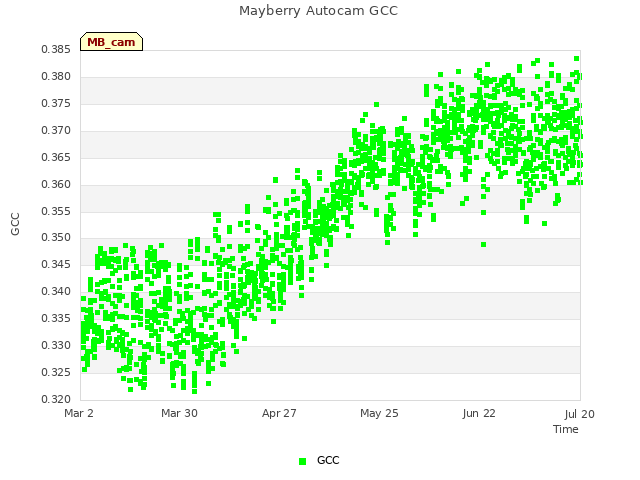Viewport: 640px width, 480px height.
Task: Select the GCC legend label
Action: [x=328, y=460]
